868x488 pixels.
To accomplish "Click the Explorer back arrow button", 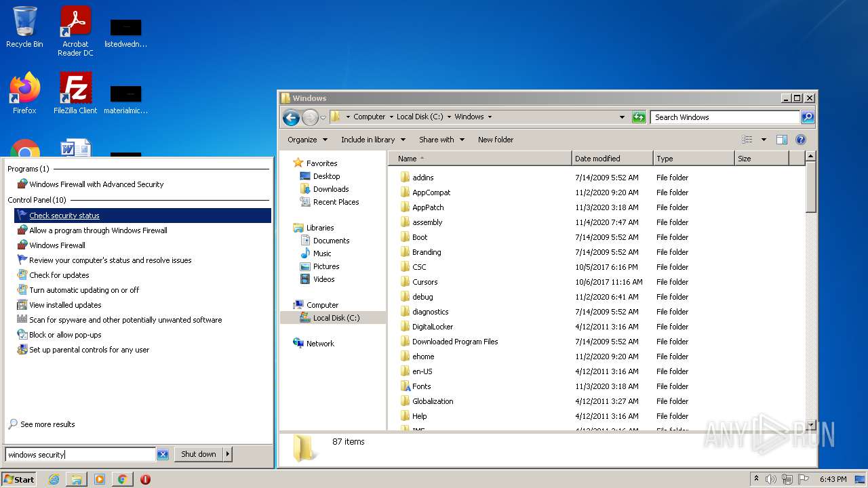I will [292, 117].
